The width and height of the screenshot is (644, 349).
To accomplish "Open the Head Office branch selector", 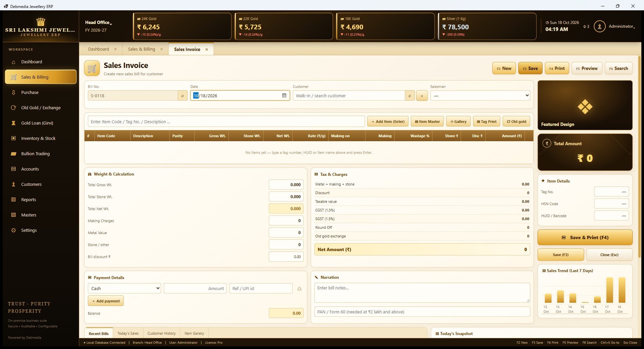I will 98,23.
